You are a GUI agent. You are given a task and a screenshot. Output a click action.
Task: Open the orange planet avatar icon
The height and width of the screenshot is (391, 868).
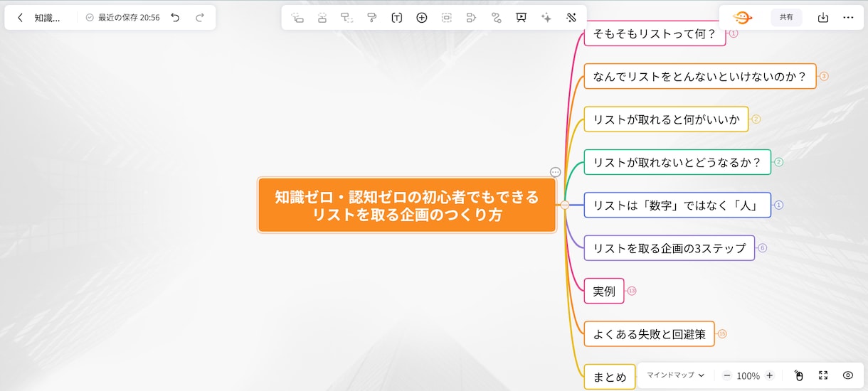coord(742,18)
